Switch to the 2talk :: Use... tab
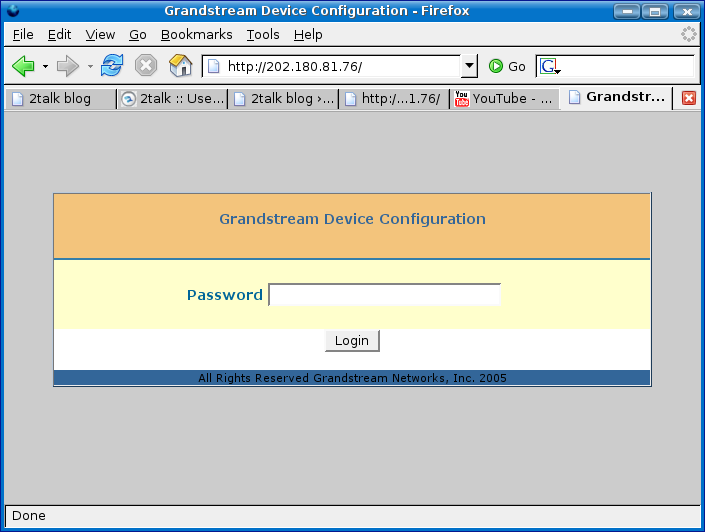Viewport: 705px width, 532px height. click(x=172, y=98)
